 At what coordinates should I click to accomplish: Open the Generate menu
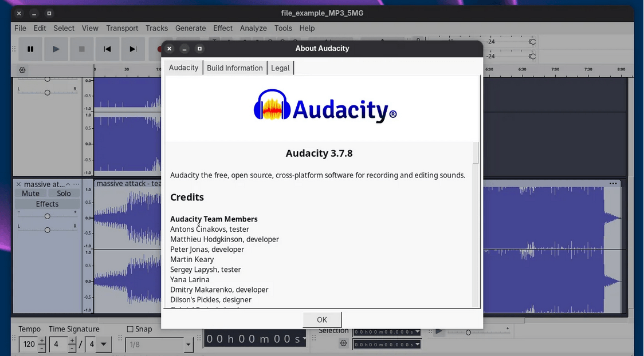click(x=191, y=28)
